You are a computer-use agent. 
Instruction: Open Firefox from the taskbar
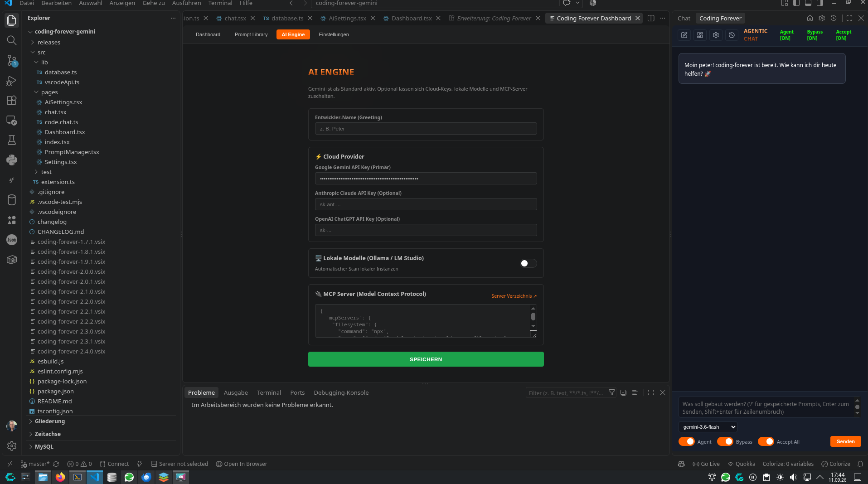coord(60,477)
